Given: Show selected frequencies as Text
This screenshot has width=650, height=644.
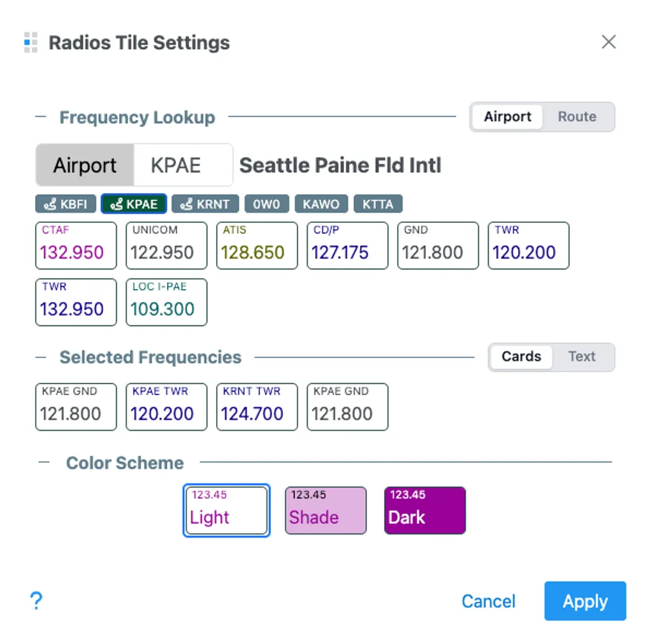Looking at the screenshot, I should click(x=581, y=357).
